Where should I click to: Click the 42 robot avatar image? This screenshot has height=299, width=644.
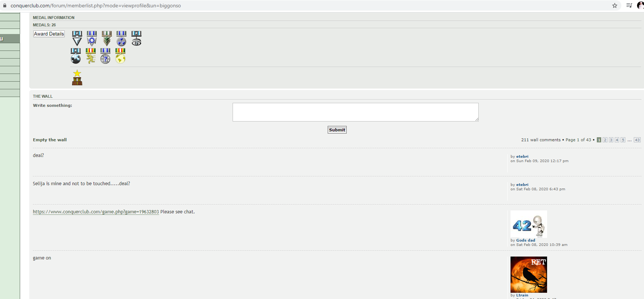(528, 224)
